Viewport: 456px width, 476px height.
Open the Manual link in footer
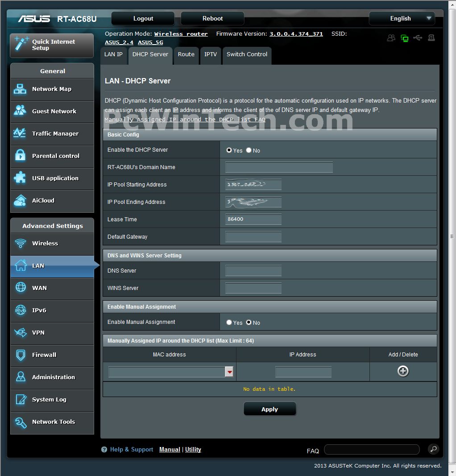pyautogui.click(x=170, y=450)
